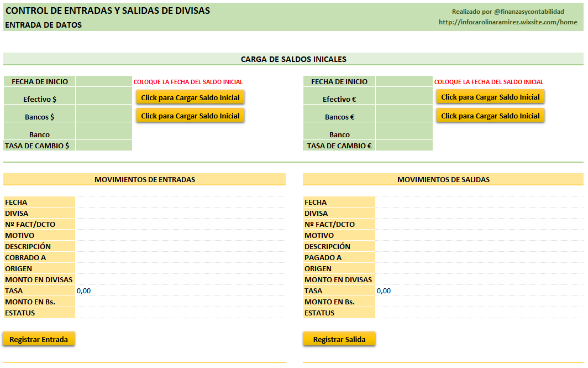Click the TASA DE CAMBIO € input cell
The width and height of the screenshot is (588, 368).
(404, 146)
